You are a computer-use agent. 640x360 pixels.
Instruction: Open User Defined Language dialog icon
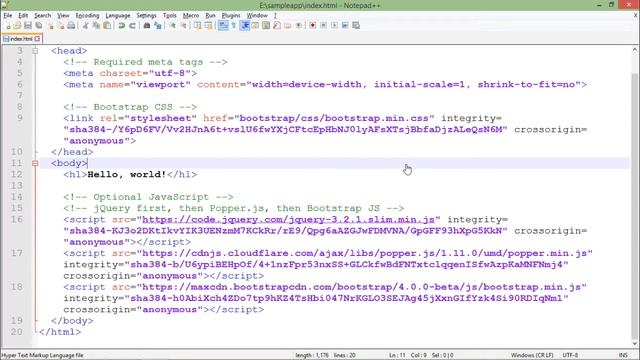point(255,25)
